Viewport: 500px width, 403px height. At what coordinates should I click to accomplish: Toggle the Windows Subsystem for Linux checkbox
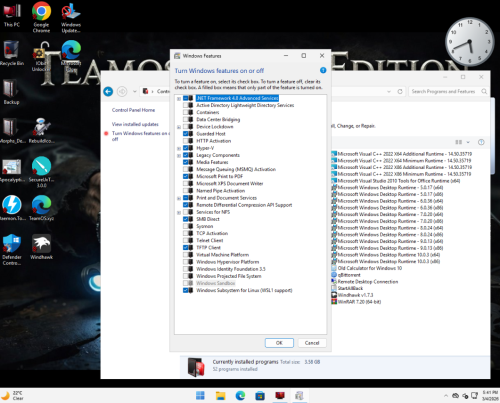[186, 290]
